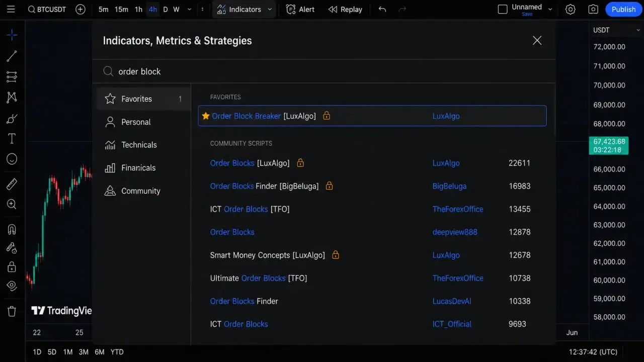The image size is (644, 362).
Task: Open the BTCUSDT symbol search
Action: (x=47, y=10)
